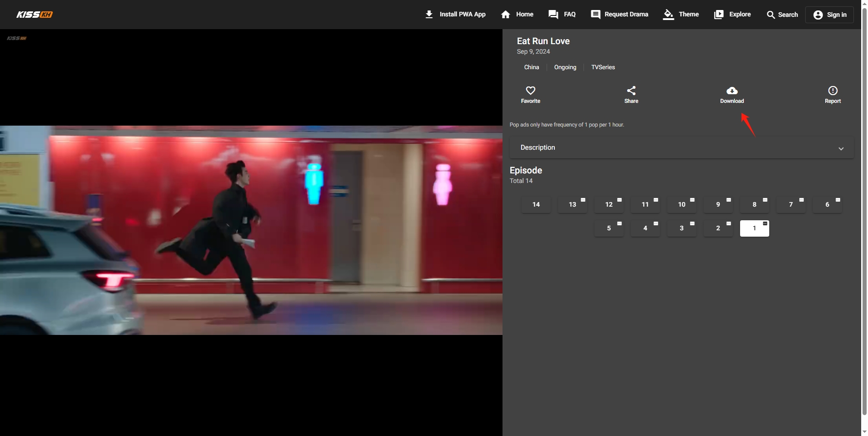Image resolution: width=868 pixels, height=436 pixels.
Task: Select the Theme menu label
Action: tap(689, 15)
